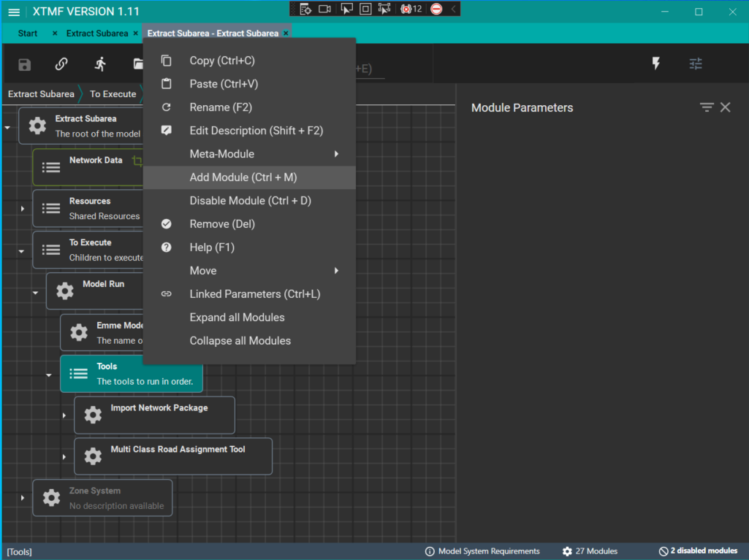Expand the Resources module
This screenshot has height=560, width=749.
23,209
